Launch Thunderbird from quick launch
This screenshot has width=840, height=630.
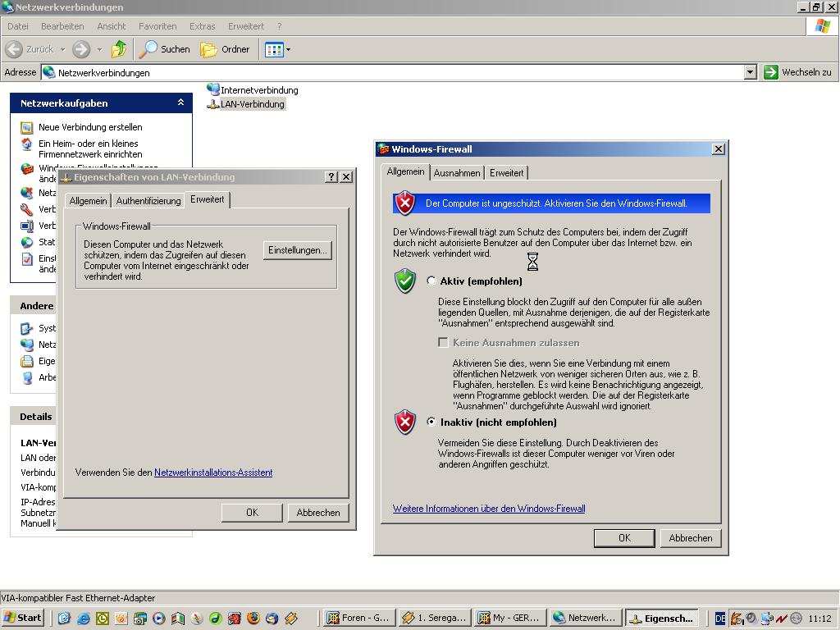[x=272, y=619]
